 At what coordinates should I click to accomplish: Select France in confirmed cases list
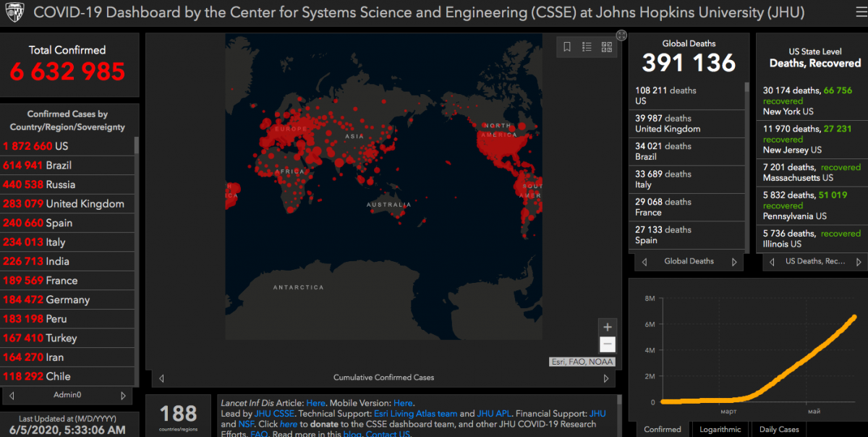(67, 280)
